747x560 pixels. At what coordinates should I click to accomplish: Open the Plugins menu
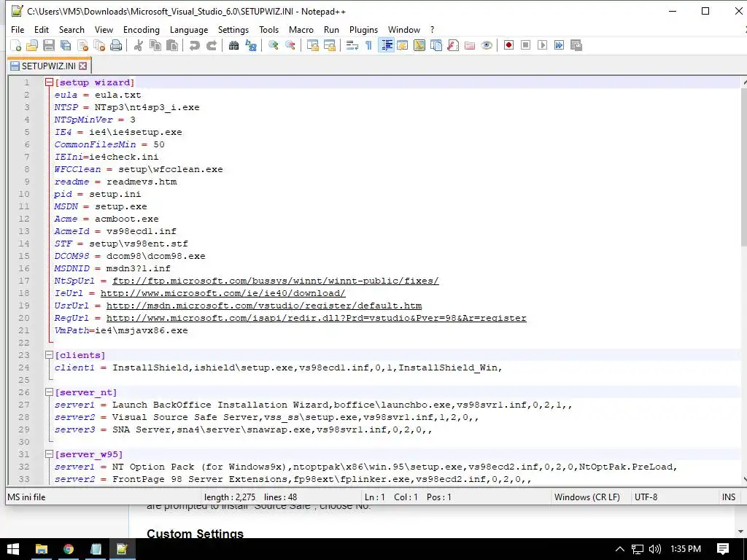coord(363,29)
